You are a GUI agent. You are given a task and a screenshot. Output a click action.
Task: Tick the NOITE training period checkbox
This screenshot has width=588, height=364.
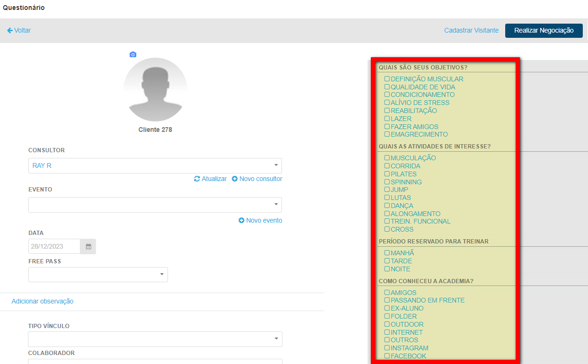[x=387, y=269]
